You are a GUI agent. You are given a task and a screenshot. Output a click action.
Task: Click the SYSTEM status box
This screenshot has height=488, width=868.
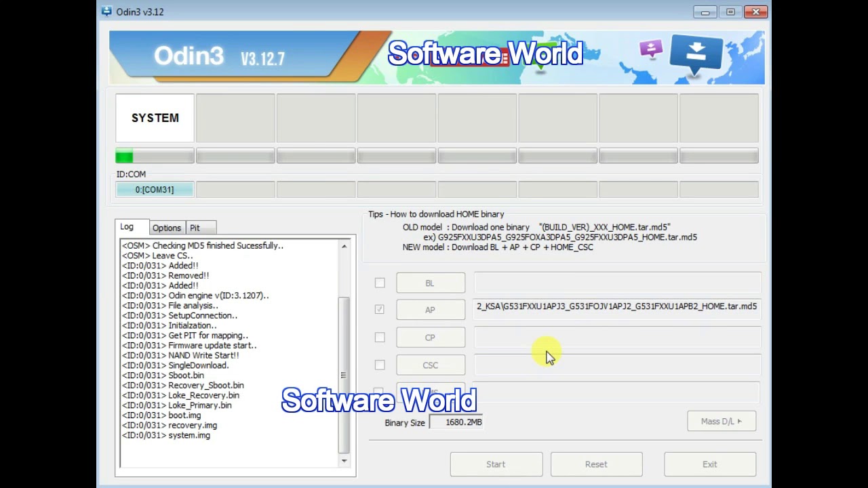pos(155,118)
